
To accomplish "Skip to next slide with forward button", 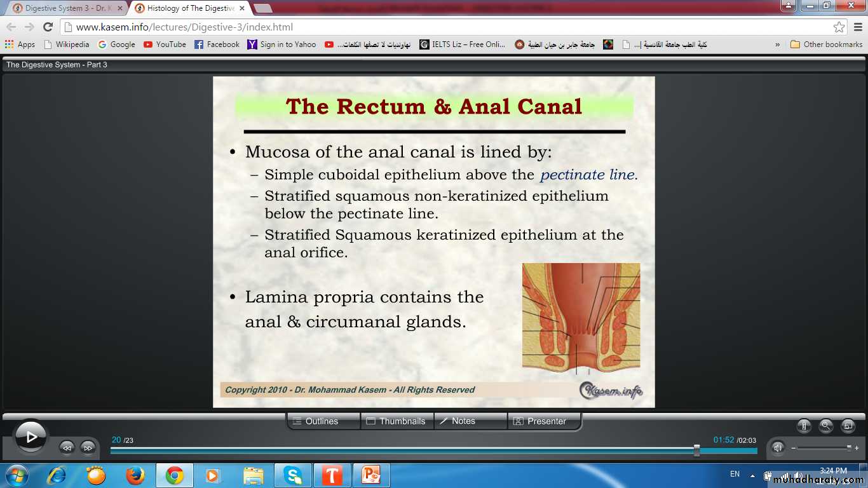I will [x=88, y=447].
